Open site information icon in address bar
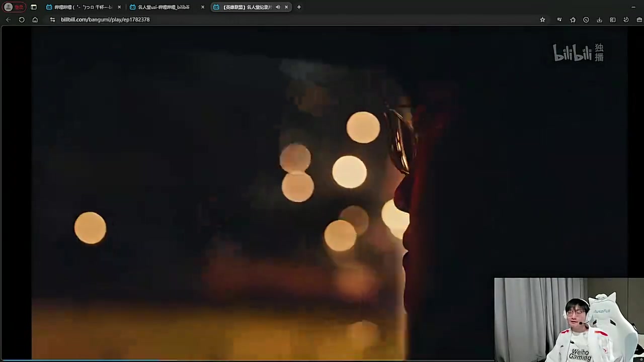The image size is (644, 362). click(x=52, y=20)
